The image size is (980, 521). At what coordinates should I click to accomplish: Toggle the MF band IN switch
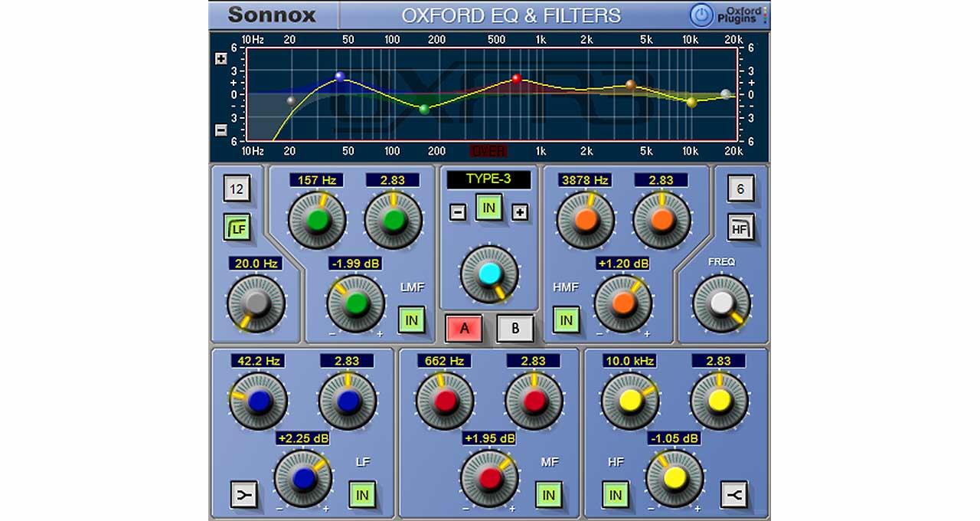click(548, 495)
